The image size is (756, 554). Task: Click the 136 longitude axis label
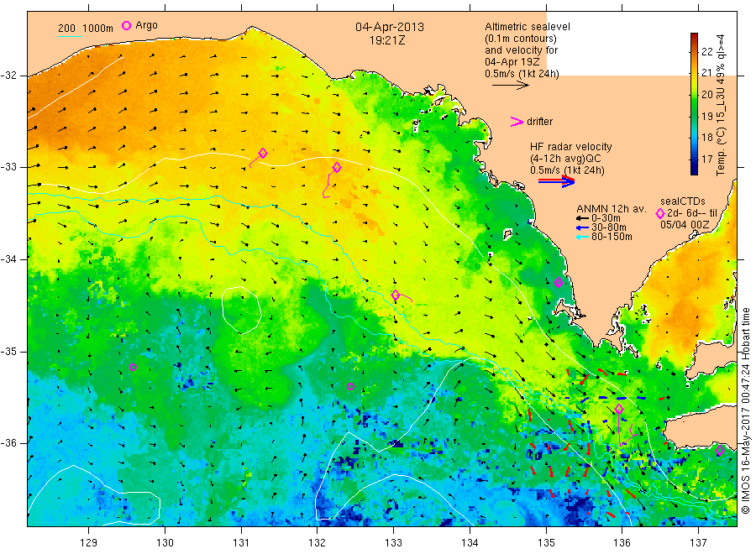622,543
